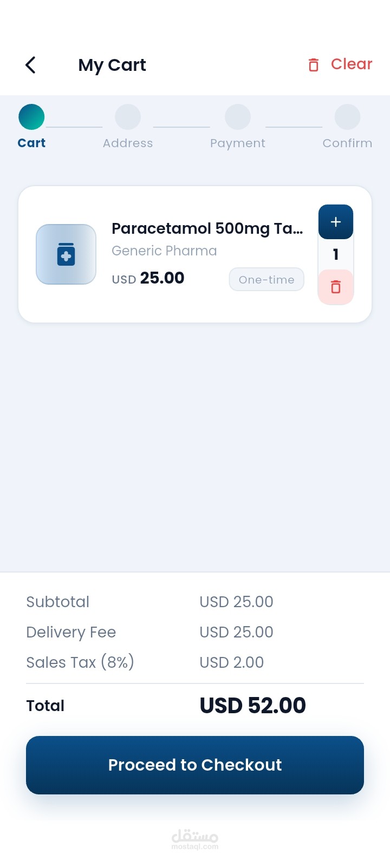Go back using the left arrow

tap(31, 65)
